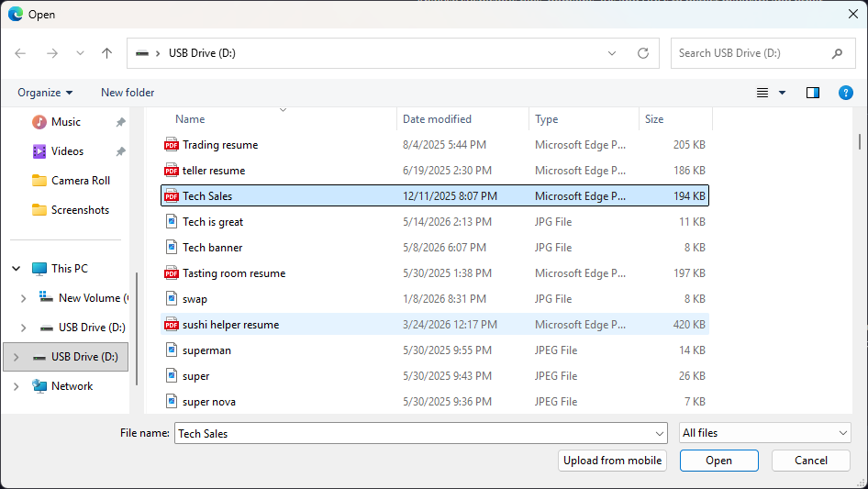Expand the Network node
This screenshot has height=489, width=868.
tap(16, 386)
